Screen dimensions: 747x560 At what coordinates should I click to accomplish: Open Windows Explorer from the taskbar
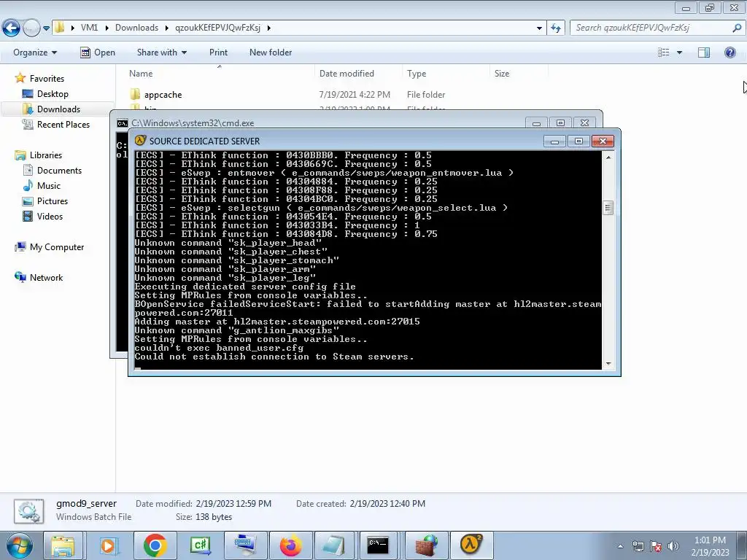(63, 545)
